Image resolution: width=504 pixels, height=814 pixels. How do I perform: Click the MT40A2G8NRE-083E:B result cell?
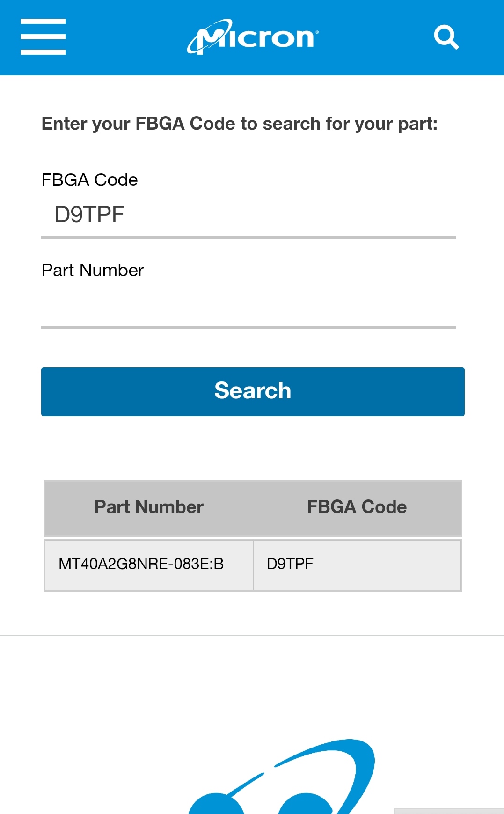pyautogui.click(x=141, y=564)
